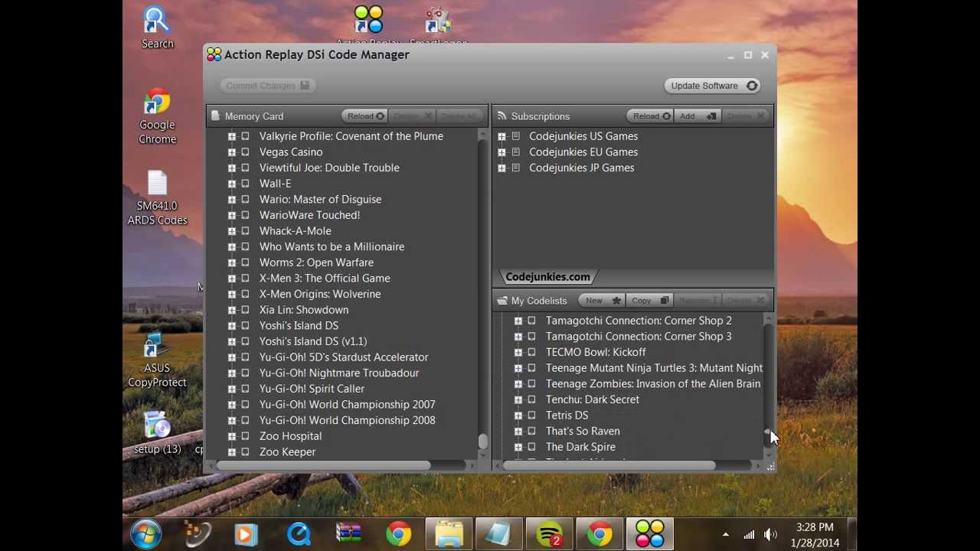This screenshot has width=980, height=551.
Task: Open WinRAR icon in taskbar
Action: coord(348,534)
